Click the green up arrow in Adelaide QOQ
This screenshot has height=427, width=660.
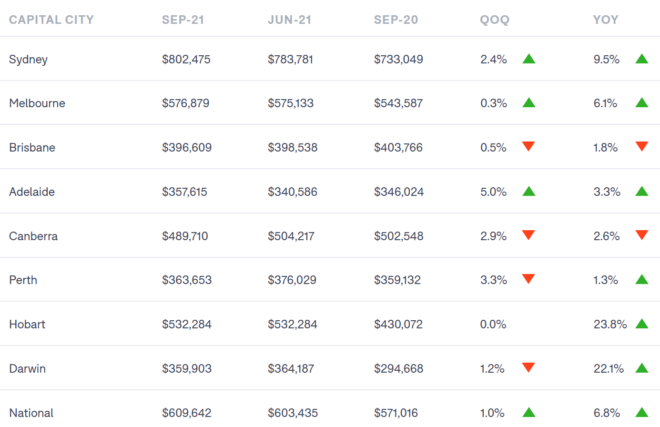[529, 191]
